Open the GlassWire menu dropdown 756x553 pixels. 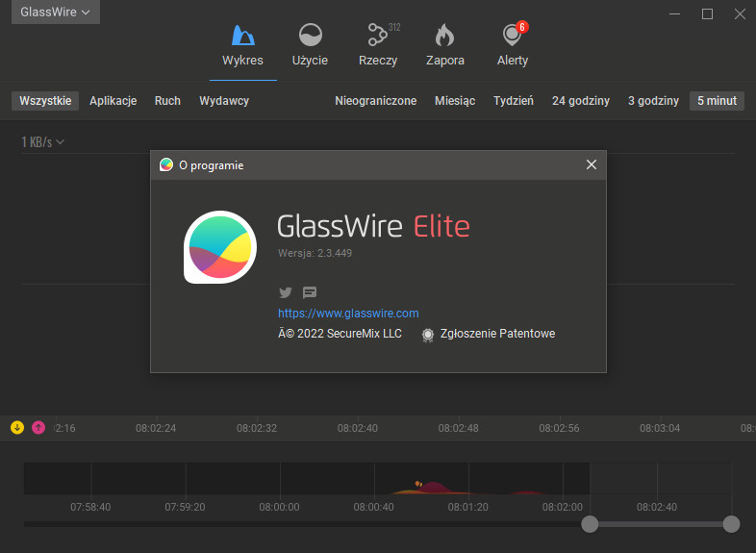click(x=56, y=13)
